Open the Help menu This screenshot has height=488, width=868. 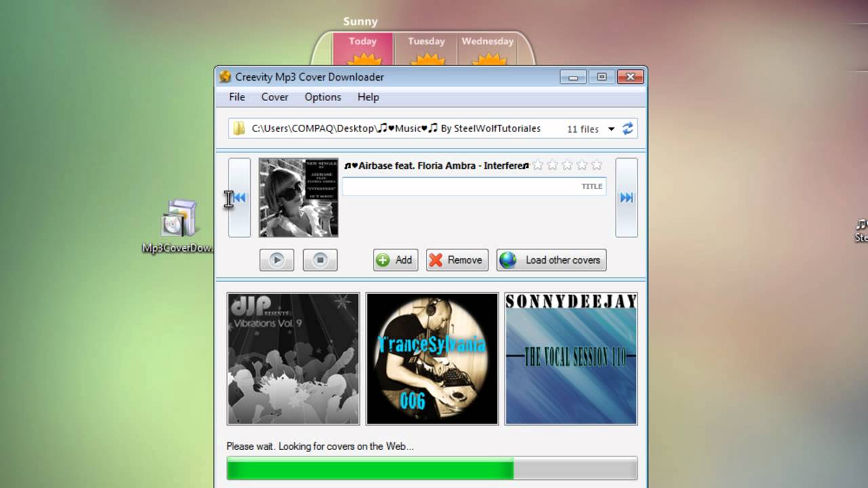pos(368,97)
